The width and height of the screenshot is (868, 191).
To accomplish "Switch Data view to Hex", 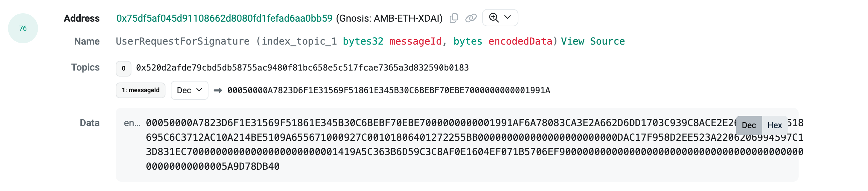I will click(774, 125).
